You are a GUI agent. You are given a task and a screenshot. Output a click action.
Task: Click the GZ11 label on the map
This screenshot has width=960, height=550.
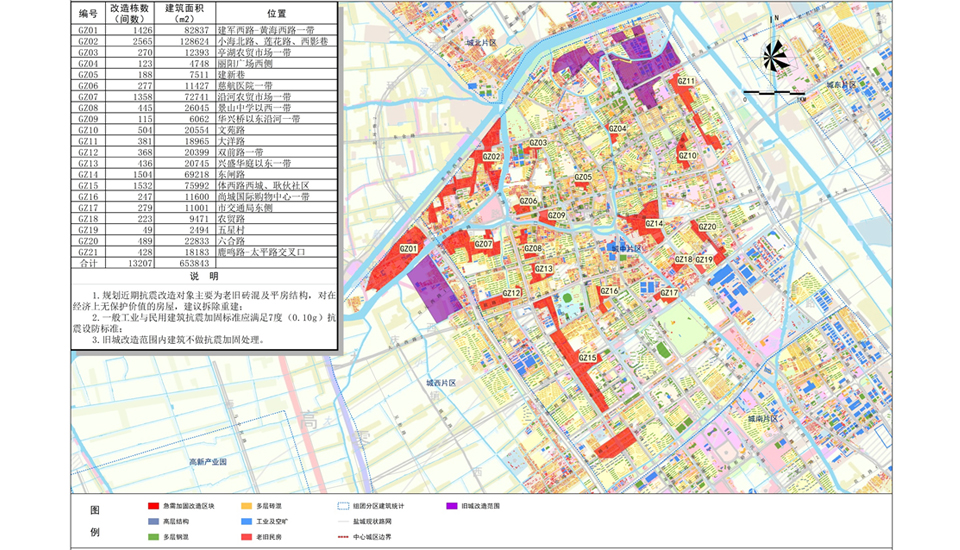click(x=686, y=81)
